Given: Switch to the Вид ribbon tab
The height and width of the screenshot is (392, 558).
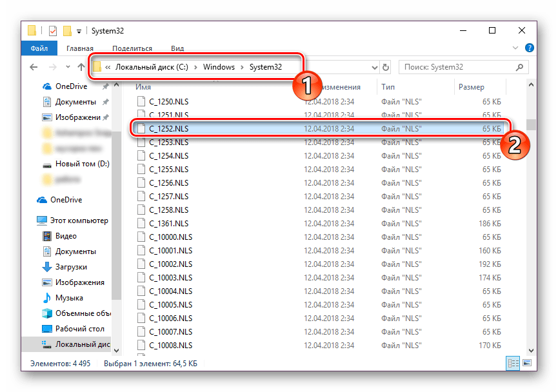Looking at the screenshot, I should 177,48.
